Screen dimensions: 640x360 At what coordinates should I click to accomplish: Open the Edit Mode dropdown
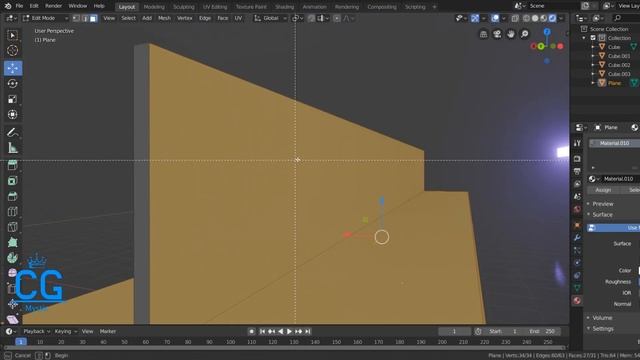[x=45, y=18]
